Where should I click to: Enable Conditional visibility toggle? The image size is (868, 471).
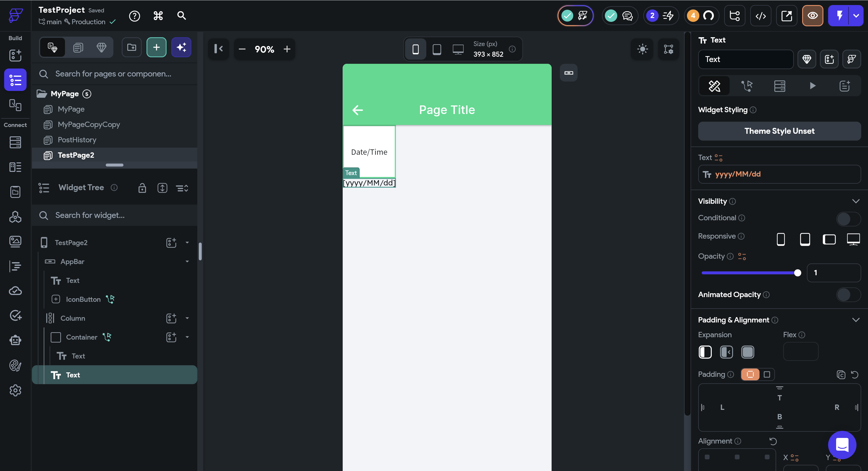(x=848, y=219)
